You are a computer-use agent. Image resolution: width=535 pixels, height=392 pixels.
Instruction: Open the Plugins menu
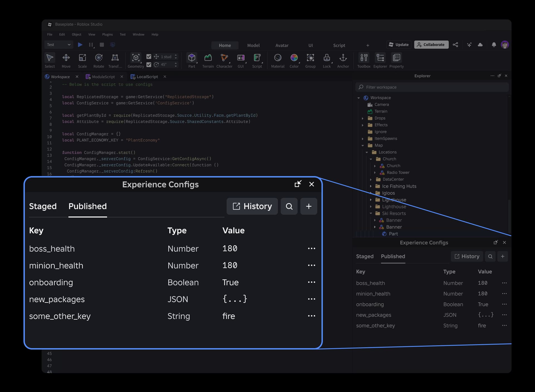tap(107, 34)
